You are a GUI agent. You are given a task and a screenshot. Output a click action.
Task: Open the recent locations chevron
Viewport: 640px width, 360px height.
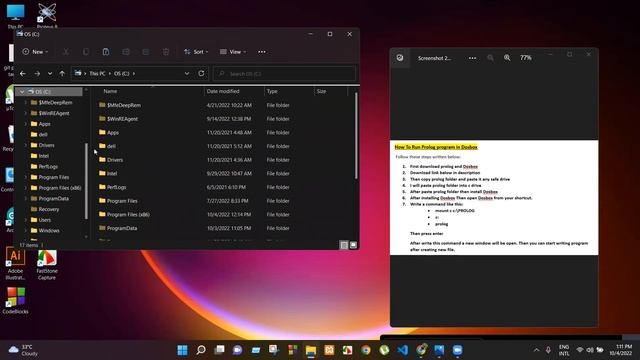tap(50, 73)
